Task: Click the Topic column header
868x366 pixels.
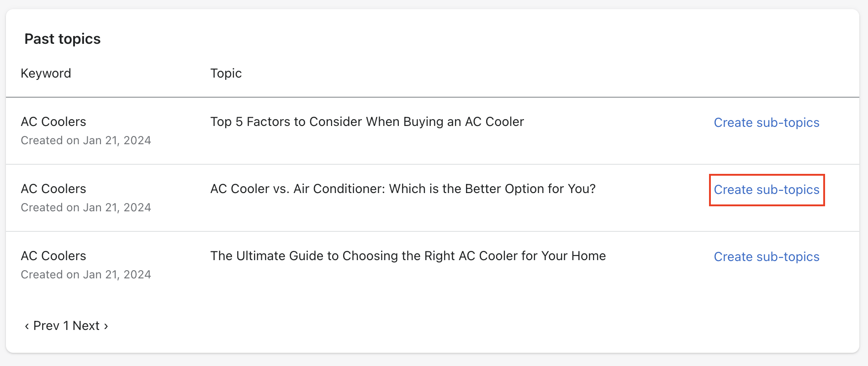Action: pos(226,73)
